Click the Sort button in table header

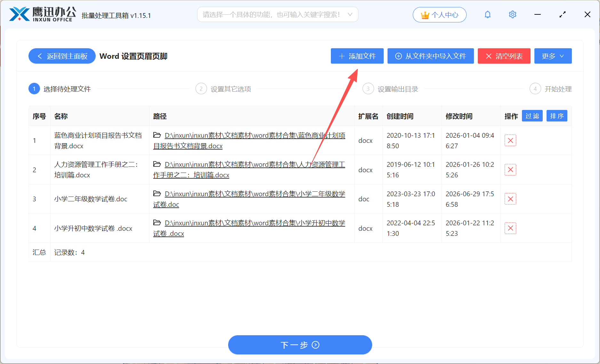pos(557,116)
